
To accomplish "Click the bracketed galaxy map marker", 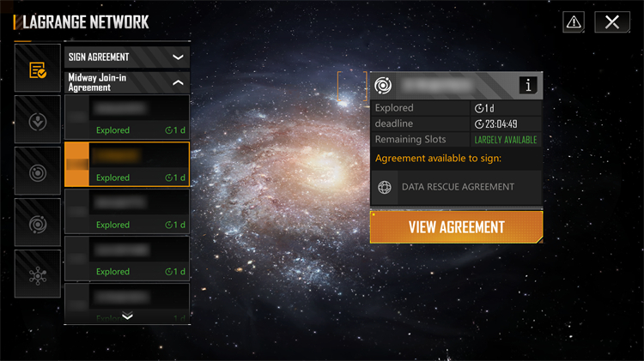I will pos(352,86).
